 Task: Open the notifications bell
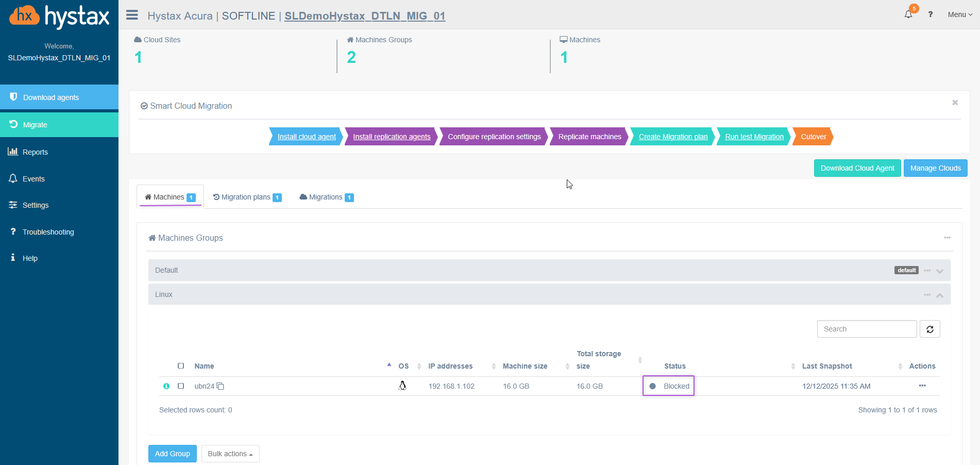[908, 14]
